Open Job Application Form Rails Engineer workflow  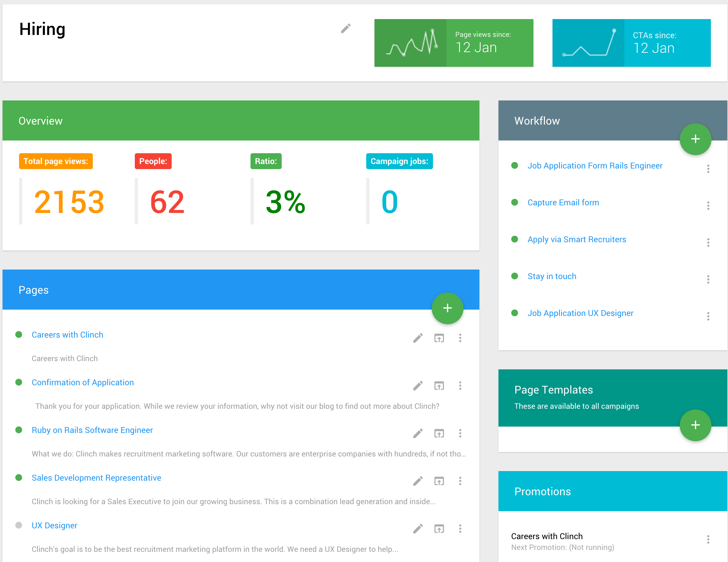tap(595, 166)
